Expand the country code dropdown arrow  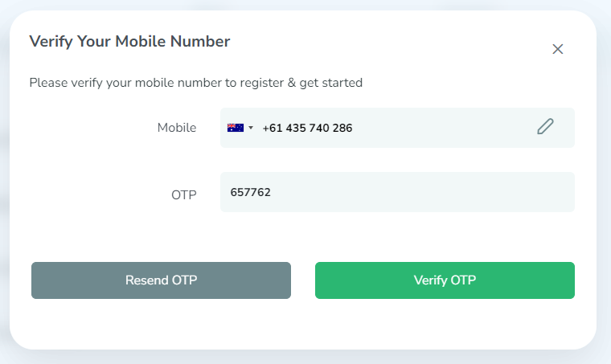pyautogui.click(x=251, y=128)
